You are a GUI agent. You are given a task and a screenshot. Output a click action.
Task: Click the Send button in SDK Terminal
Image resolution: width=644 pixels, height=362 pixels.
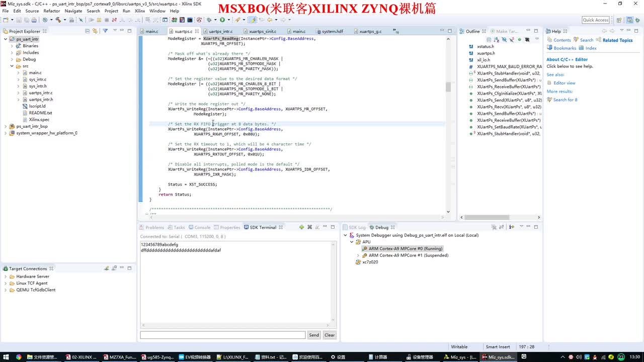(x=314, y=335)
